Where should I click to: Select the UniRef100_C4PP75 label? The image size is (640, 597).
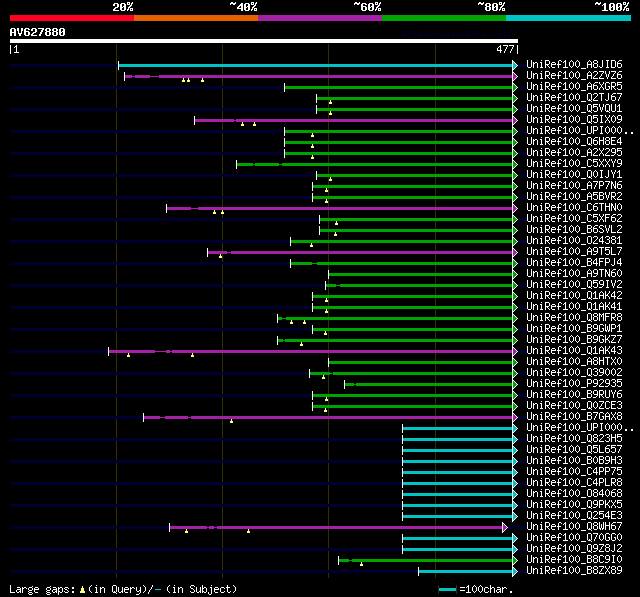574,472
